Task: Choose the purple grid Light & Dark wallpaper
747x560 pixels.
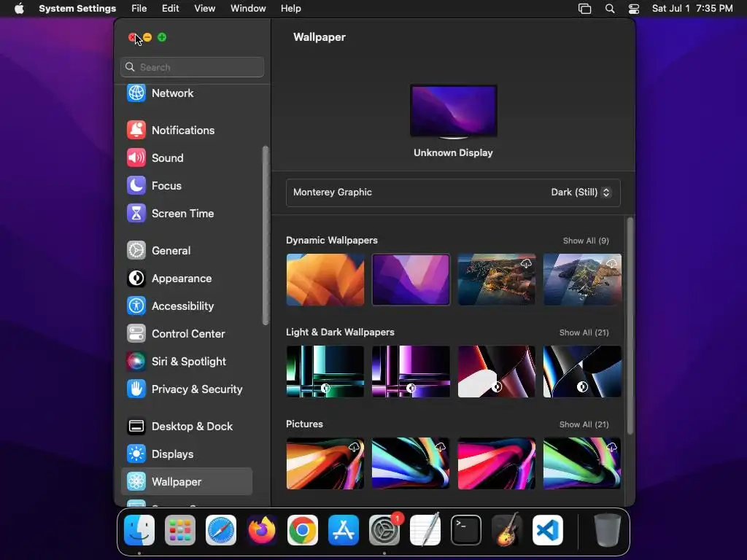Action: [x=411, y=371]
